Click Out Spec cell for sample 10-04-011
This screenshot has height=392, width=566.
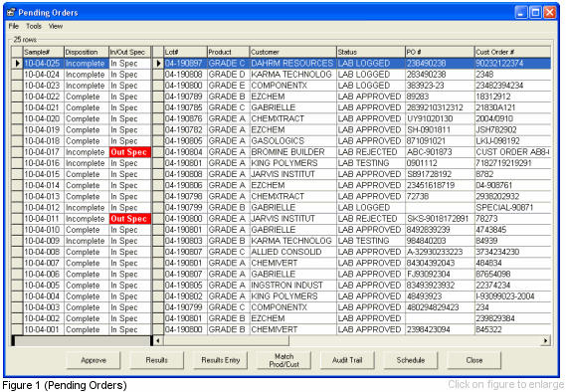[x=129, y=219]
